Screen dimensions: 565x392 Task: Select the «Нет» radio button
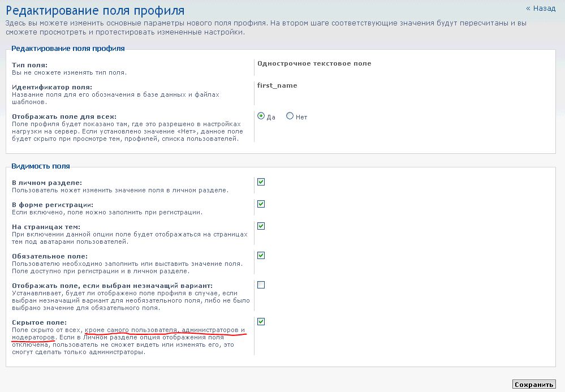(290, 116)
